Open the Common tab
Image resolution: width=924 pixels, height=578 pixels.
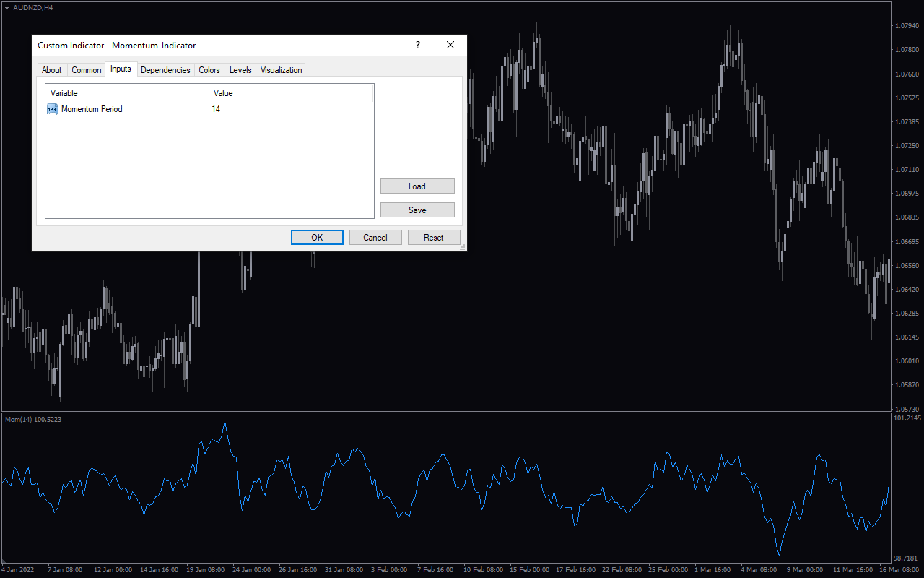[x=87, y=70]
